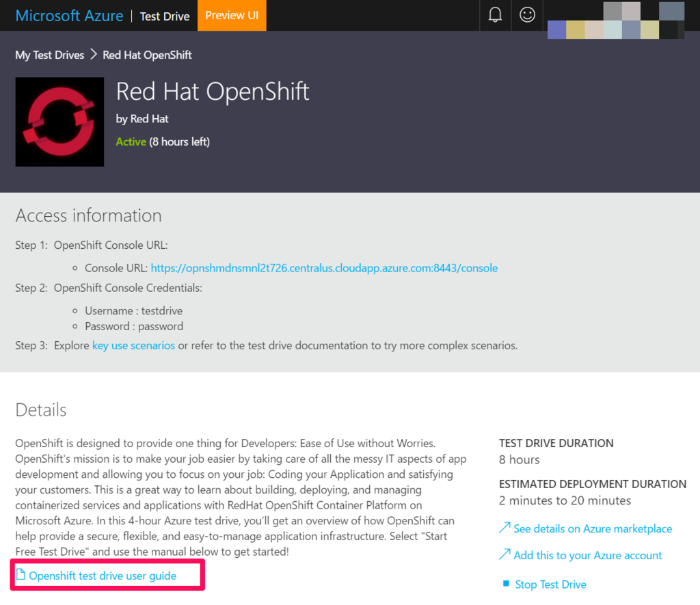Click the 'Details' heading
This screenshot has height=605, width=700.
tap(40, 410)
